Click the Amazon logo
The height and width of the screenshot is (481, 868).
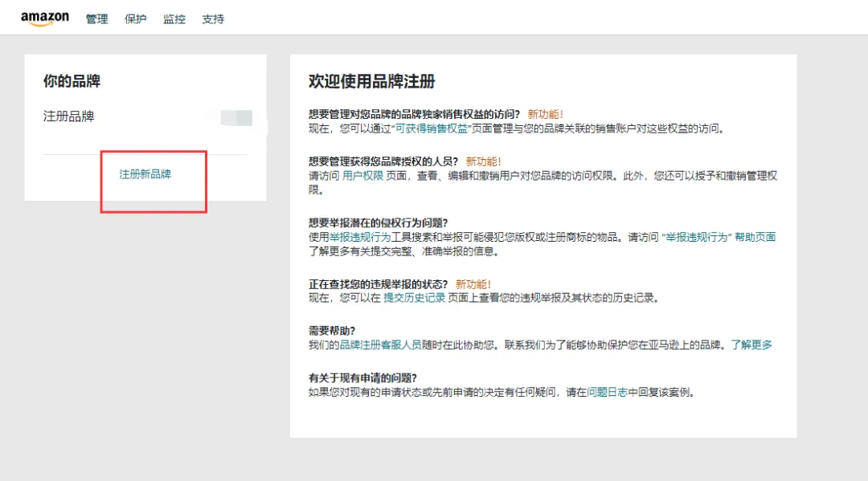tap(45, 18)
